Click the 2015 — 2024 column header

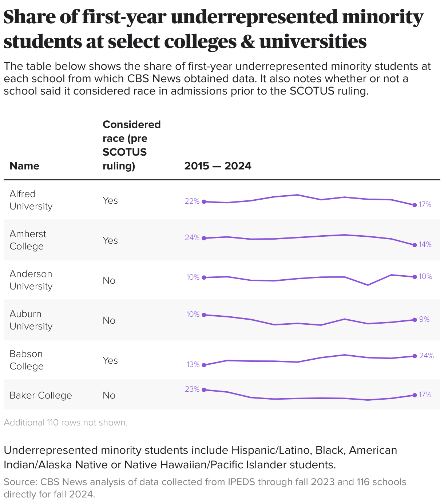click(218, 166)
